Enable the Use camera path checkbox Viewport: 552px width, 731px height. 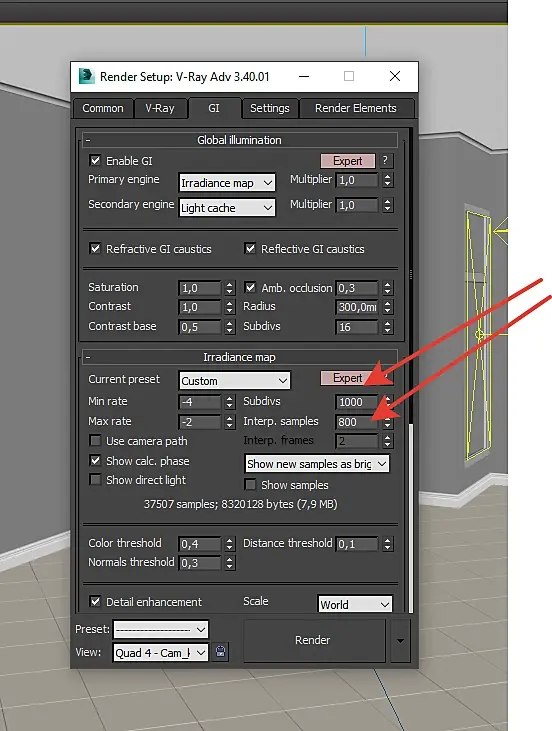click(95, 441)
